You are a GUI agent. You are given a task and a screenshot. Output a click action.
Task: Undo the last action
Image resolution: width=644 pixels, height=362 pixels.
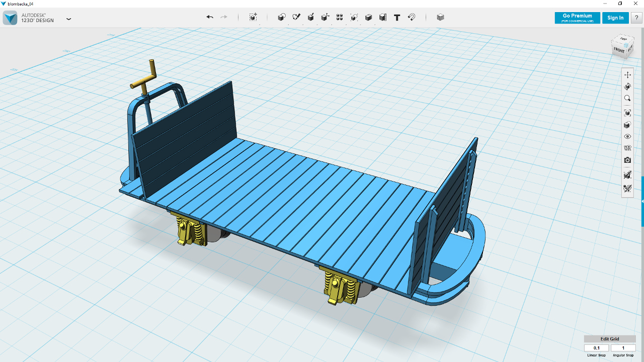(210, 17)
